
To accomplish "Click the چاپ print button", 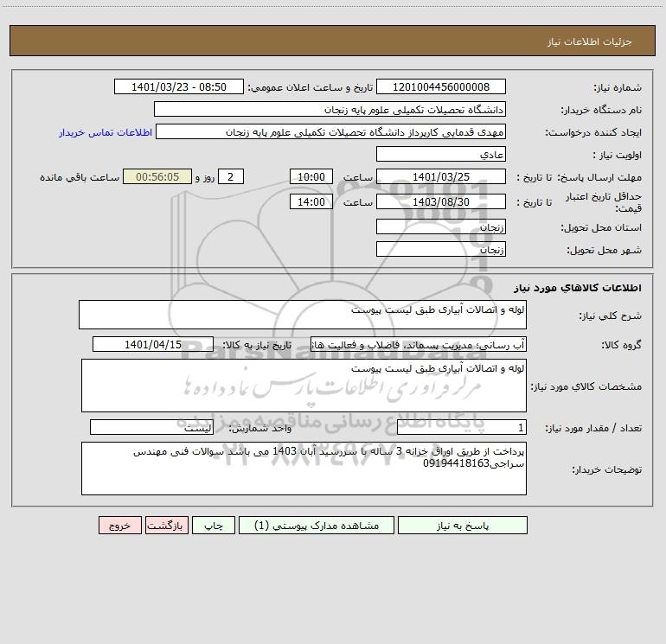I will (x=214, y=525).
